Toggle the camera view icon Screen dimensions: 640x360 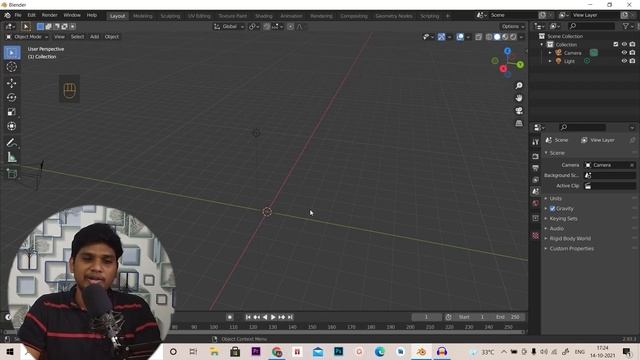519,111
